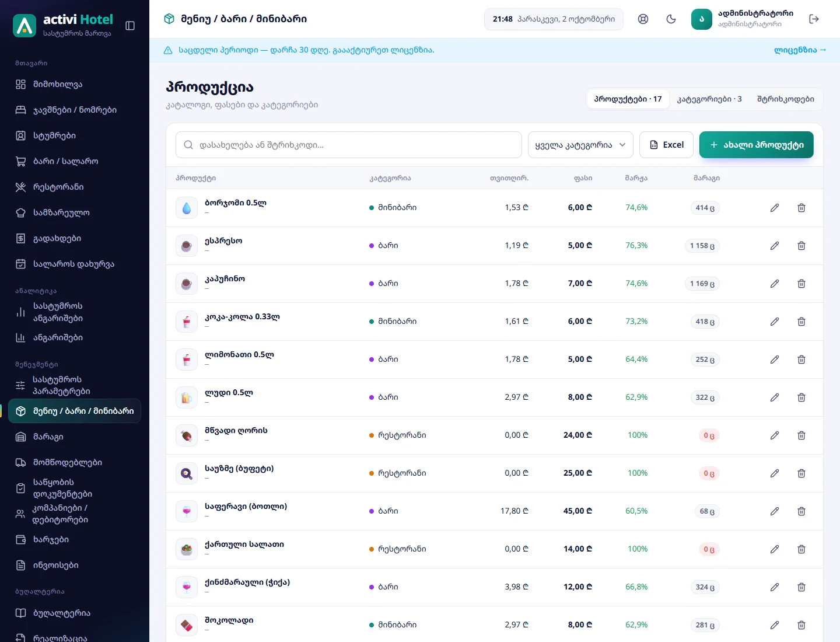This screenshot has width=840, height=642.
Task: Open ბარი / სალარო sidebar item
Action: tap(75, 161)
